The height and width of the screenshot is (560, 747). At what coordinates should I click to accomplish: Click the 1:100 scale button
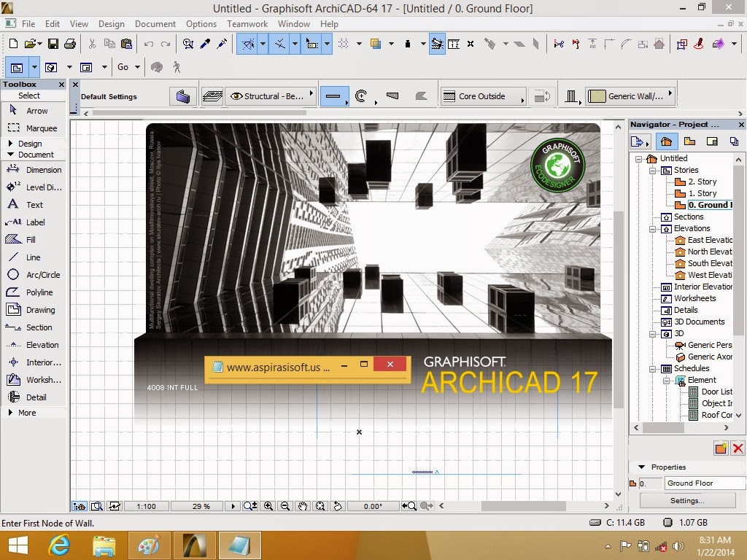146,506
